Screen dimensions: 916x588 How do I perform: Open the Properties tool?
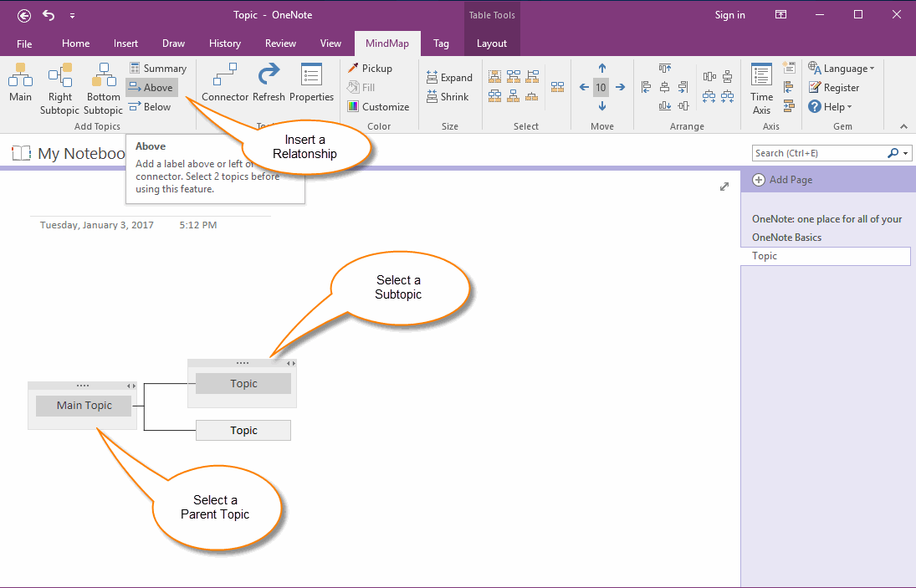point(311,83)
